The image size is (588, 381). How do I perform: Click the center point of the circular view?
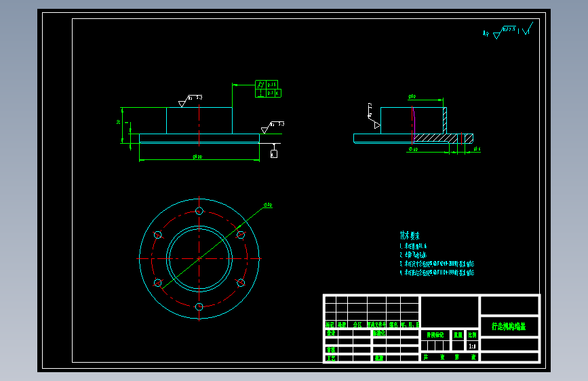point(199,259)
